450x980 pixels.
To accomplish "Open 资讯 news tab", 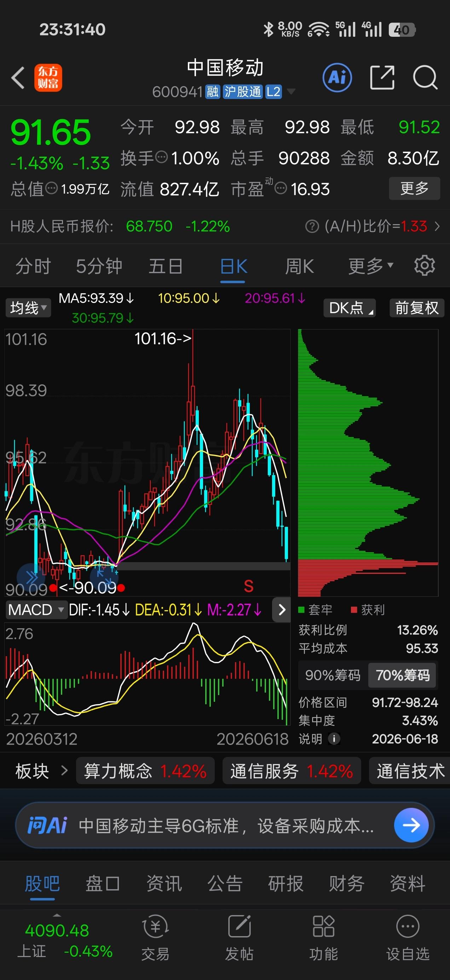I will 164,883.
